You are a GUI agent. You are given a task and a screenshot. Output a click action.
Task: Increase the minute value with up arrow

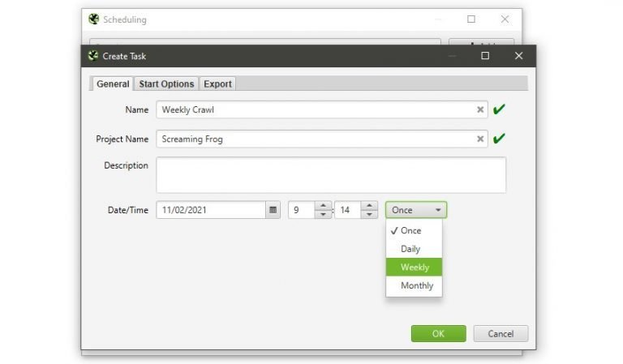(369, 205)
